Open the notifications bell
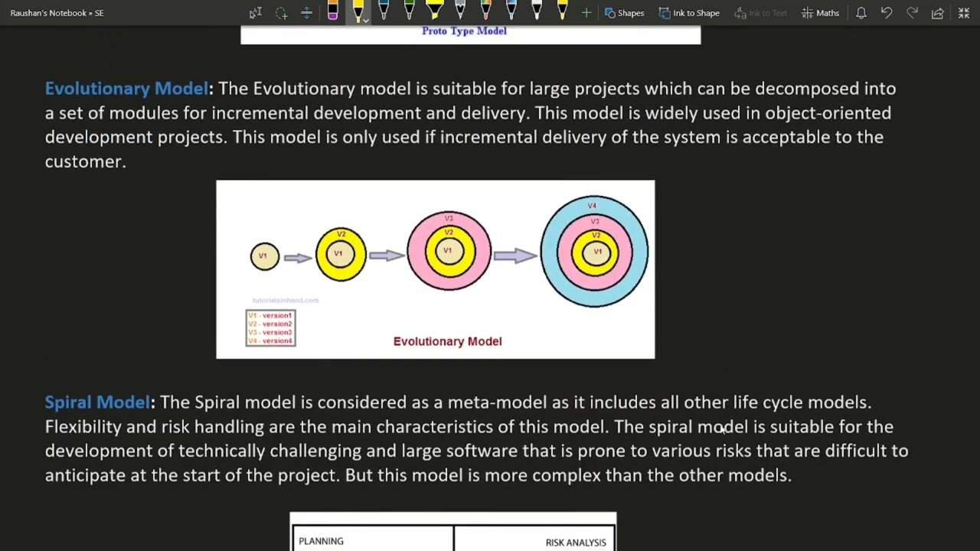This screenshot has height=551, width=980. (861, 13)
